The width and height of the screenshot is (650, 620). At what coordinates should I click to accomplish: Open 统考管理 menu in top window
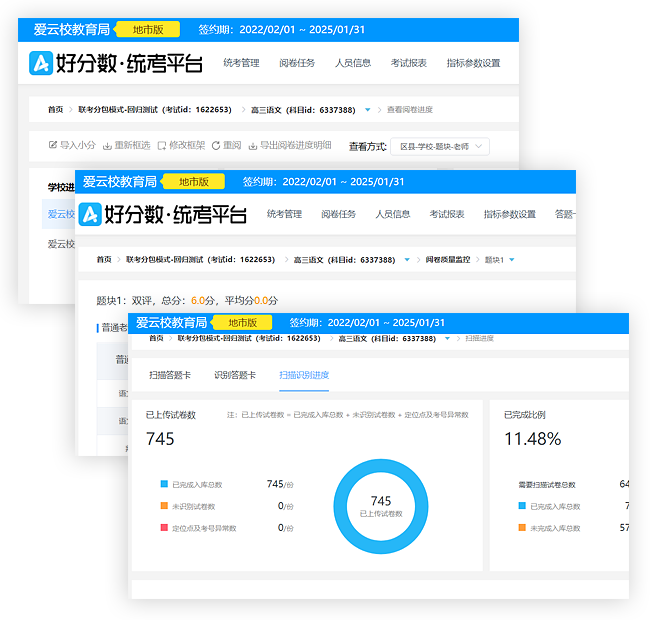click(x=241, y=63)
